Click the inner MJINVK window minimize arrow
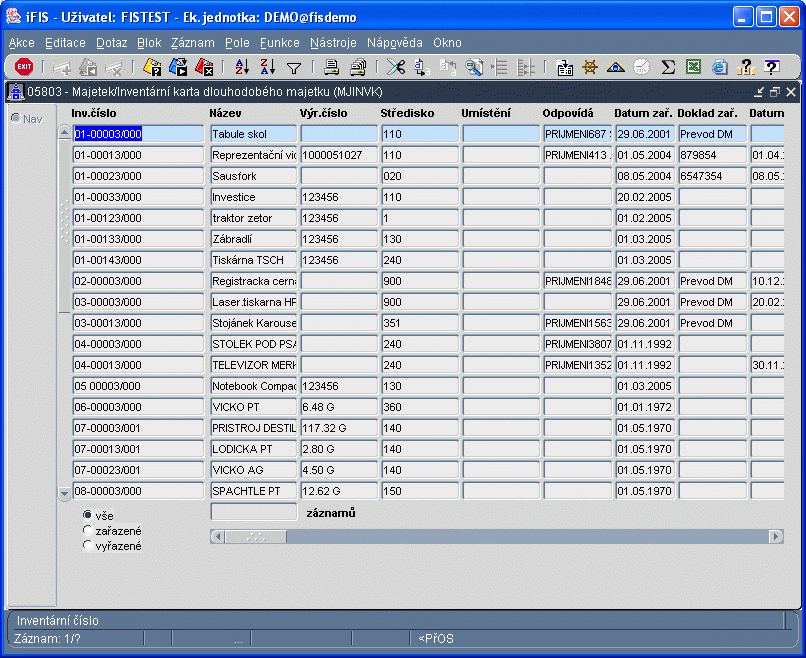This screenshot has width=806, height=658. [x=759, y=92]
